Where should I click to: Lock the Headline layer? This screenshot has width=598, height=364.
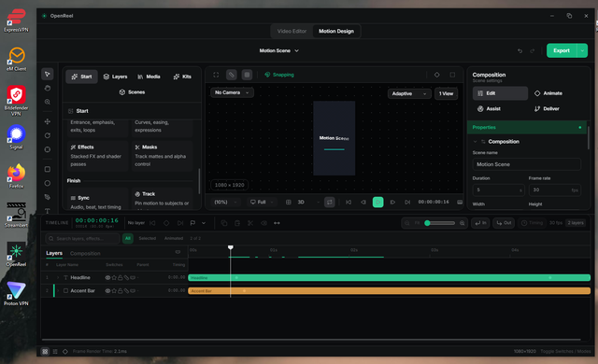coord(121,278)
